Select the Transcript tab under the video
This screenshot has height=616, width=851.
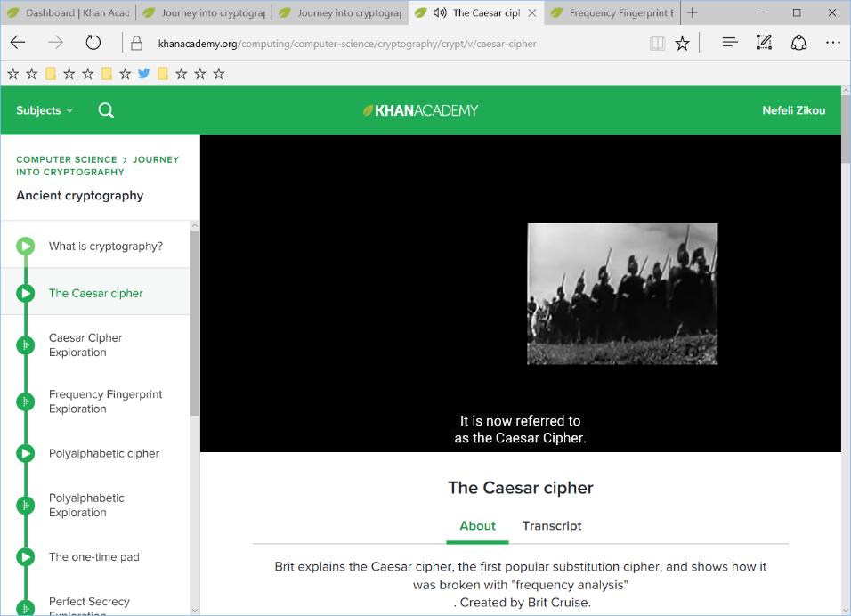[x=552, y=526]
